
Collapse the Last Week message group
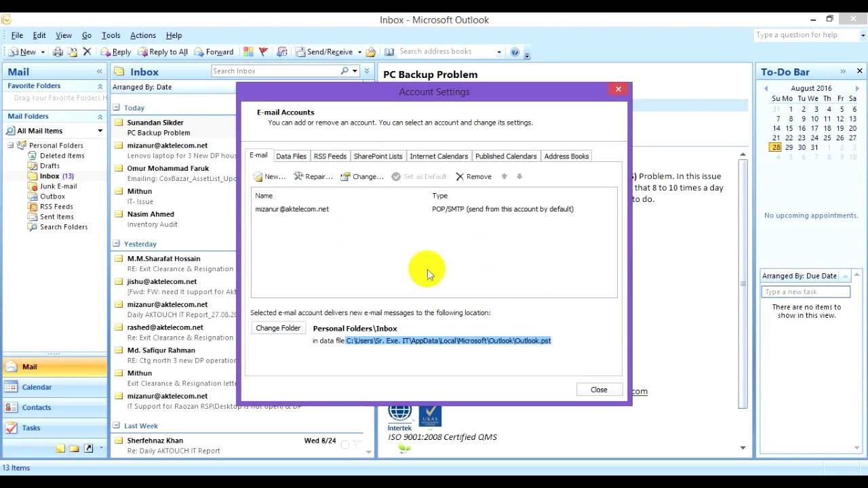point(117,426)
